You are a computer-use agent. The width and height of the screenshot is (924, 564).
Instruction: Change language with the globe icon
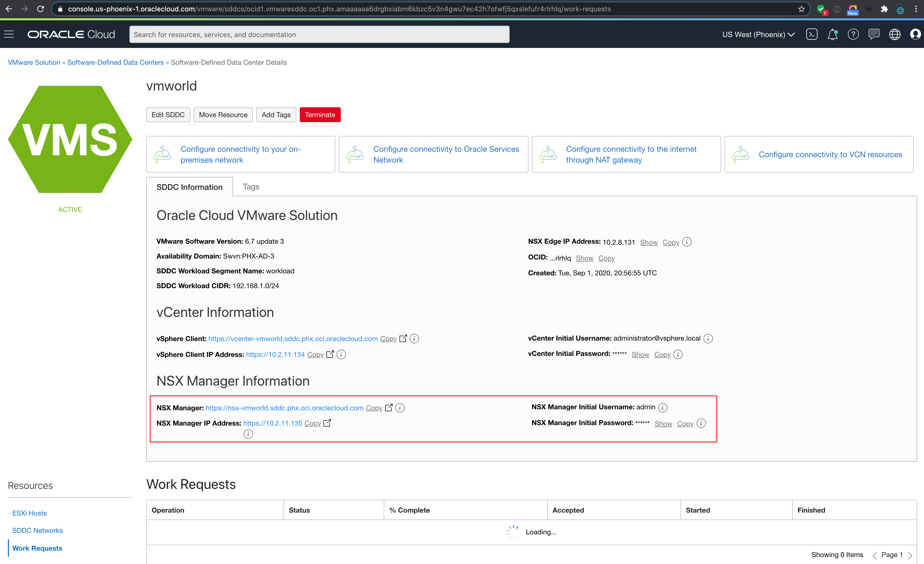coord(895,34)
